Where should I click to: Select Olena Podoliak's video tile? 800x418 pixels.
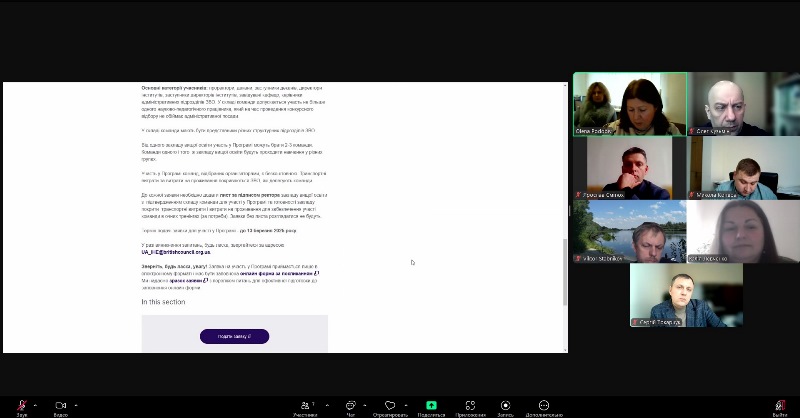tap(630, 104)
